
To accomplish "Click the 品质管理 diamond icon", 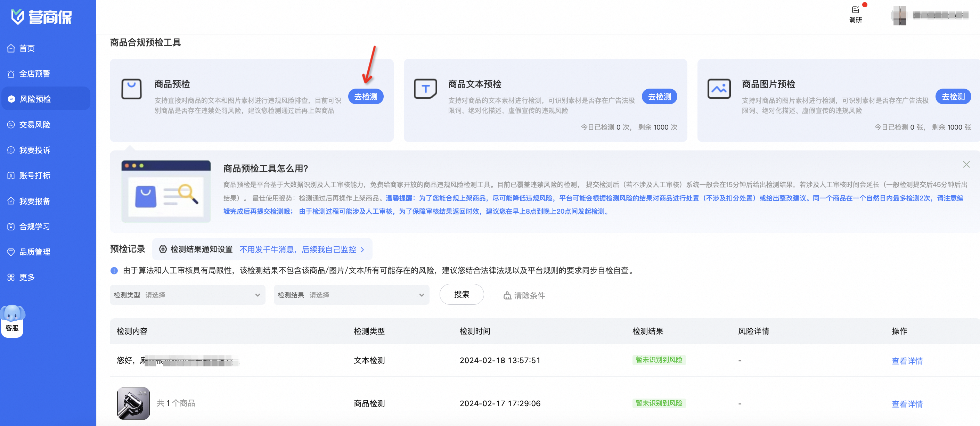I will click(11, 252).
